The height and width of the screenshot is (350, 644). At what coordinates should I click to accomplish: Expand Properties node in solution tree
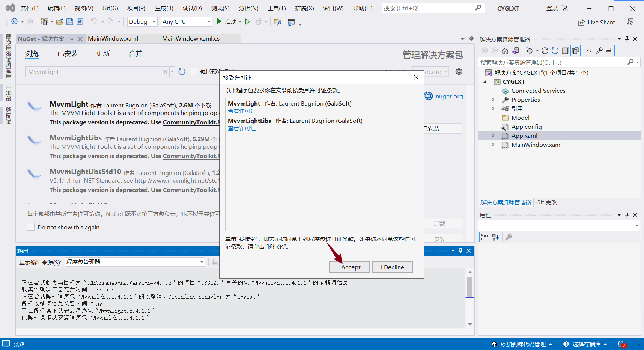click(x=493, y=100)
